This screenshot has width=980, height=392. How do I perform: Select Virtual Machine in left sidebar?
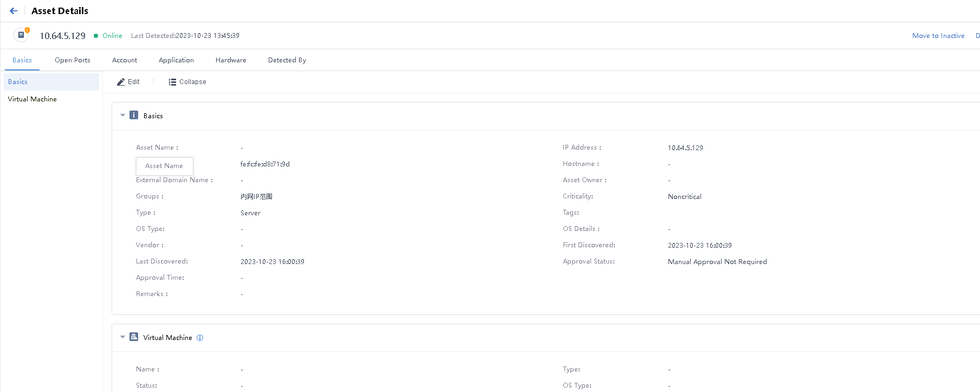click(x=33, y=99)
